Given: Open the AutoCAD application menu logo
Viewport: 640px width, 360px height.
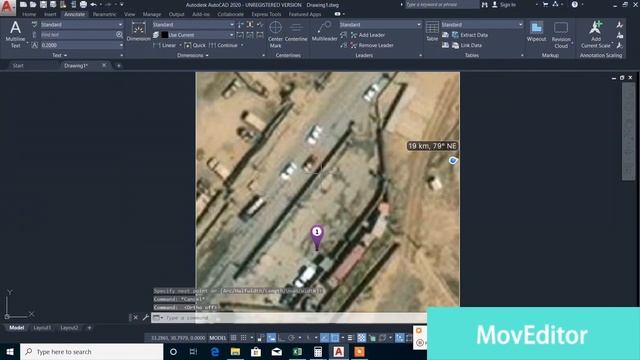Looking at the screenshot, I should coord(7,7).
